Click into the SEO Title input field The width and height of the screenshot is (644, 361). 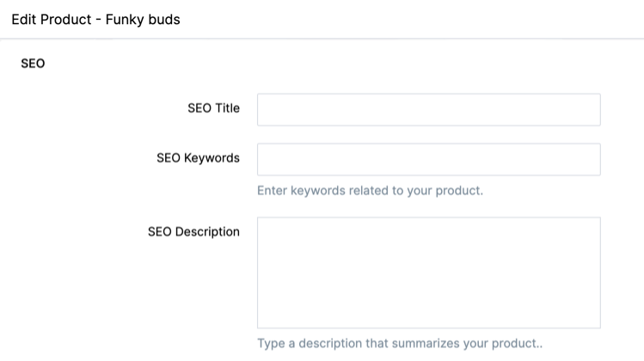tap(428, 110)
